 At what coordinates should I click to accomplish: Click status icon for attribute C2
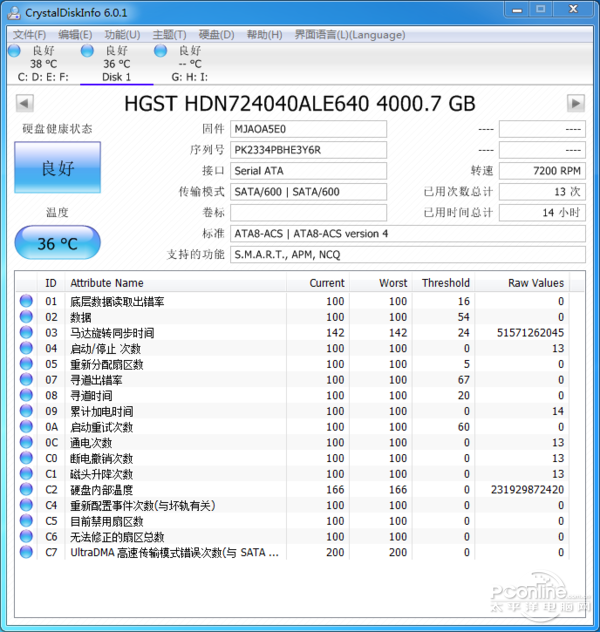pos(26,489)
